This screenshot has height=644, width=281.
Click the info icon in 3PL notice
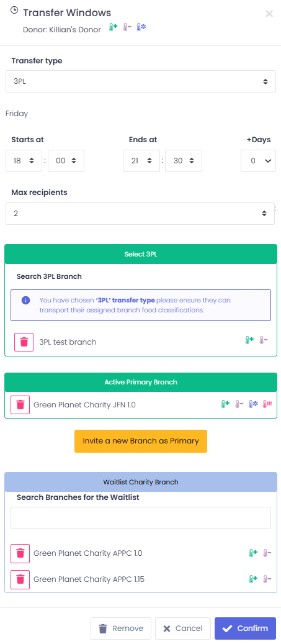pyautogui.click(x=25, y=300)
